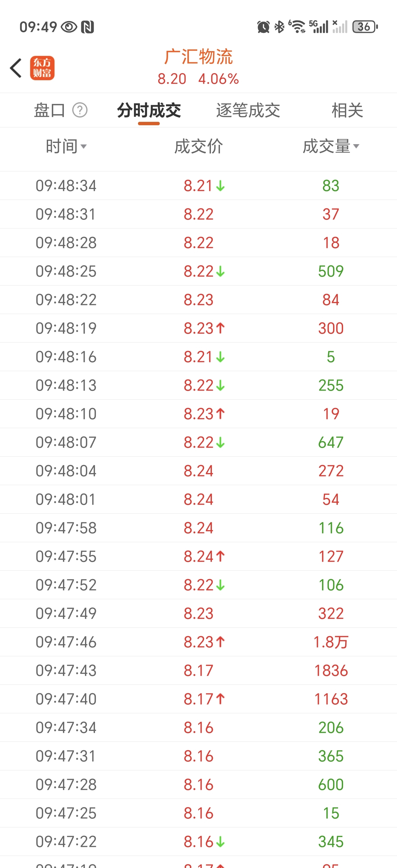397x868 pixels.
Task: Tap the help question mark beside 盘口
Action: click(x=80, y=110)
